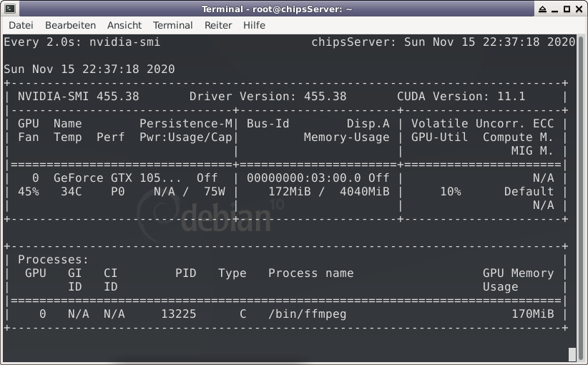The image size is (588, 365).
Task: Click the process ID '13225'
Action: tap(179, 314)
